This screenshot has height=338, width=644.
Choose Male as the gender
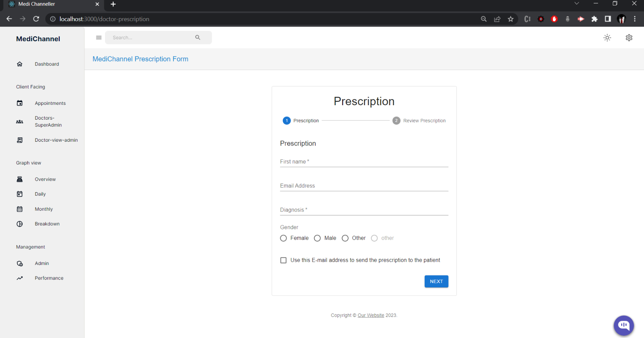coord(317,238)
